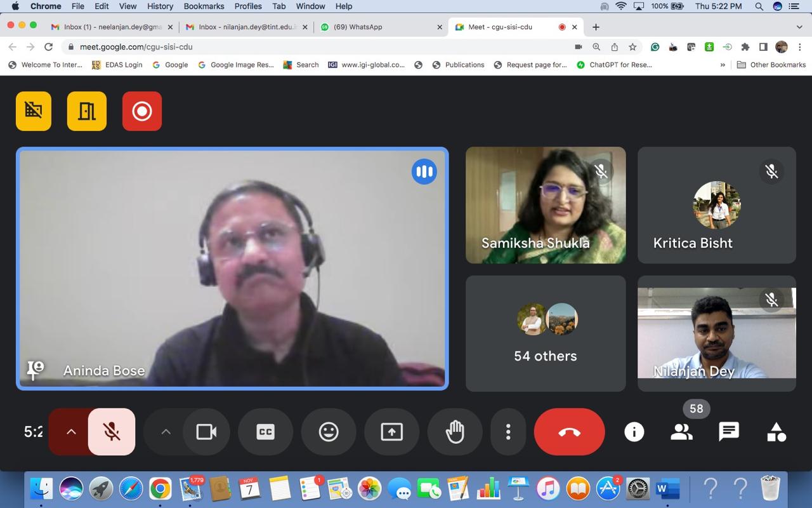Toggle the camera on or off
The image size is (812, 508).
(x=206, y=432)
